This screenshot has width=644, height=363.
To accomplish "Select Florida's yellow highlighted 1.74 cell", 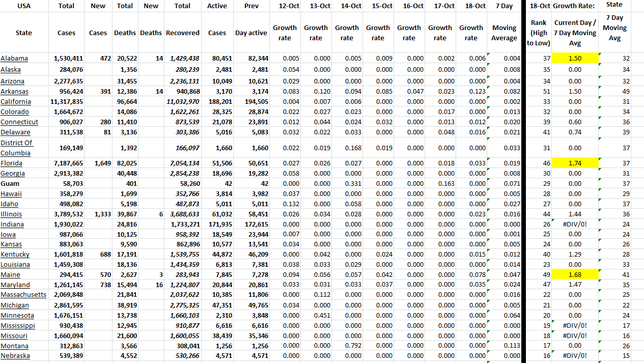I will [575, 163].
